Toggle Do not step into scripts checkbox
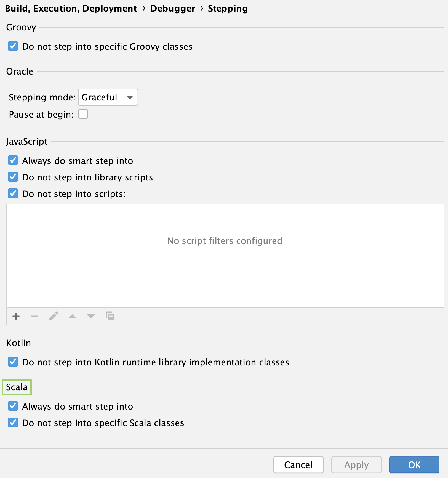 pyautogui.click(x=13, y=193)
